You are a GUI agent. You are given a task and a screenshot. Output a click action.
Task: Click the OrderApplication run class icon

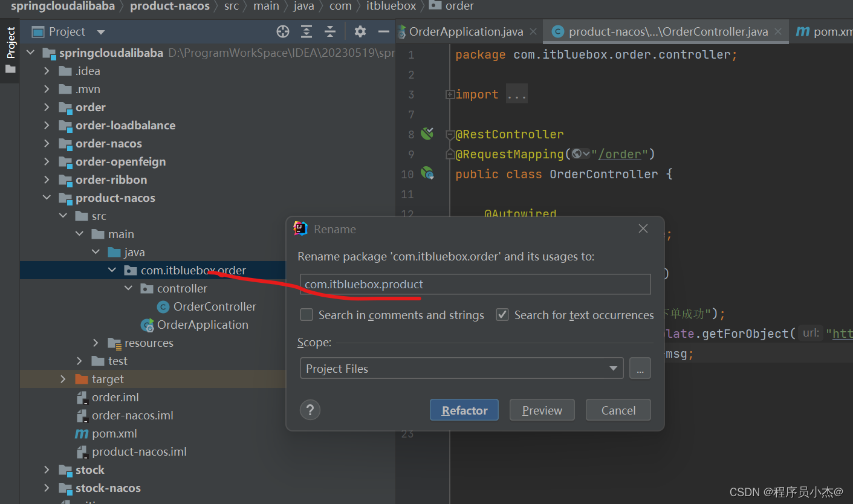147,325
